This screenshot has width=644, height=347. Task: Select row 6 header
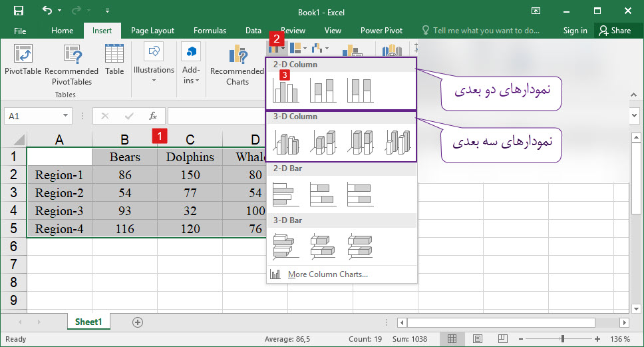13,246
